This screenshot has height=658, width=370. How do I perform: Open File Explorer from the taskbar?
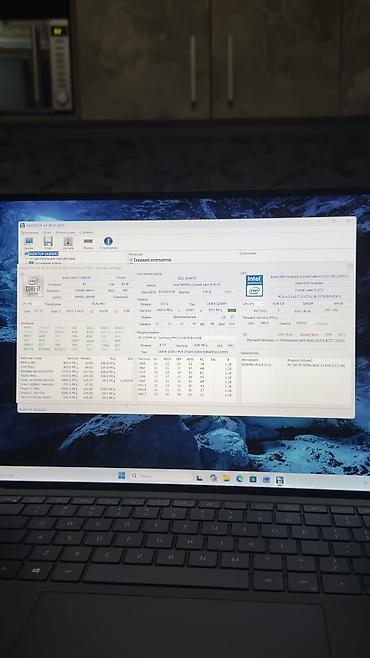click(x=227, y=478)
